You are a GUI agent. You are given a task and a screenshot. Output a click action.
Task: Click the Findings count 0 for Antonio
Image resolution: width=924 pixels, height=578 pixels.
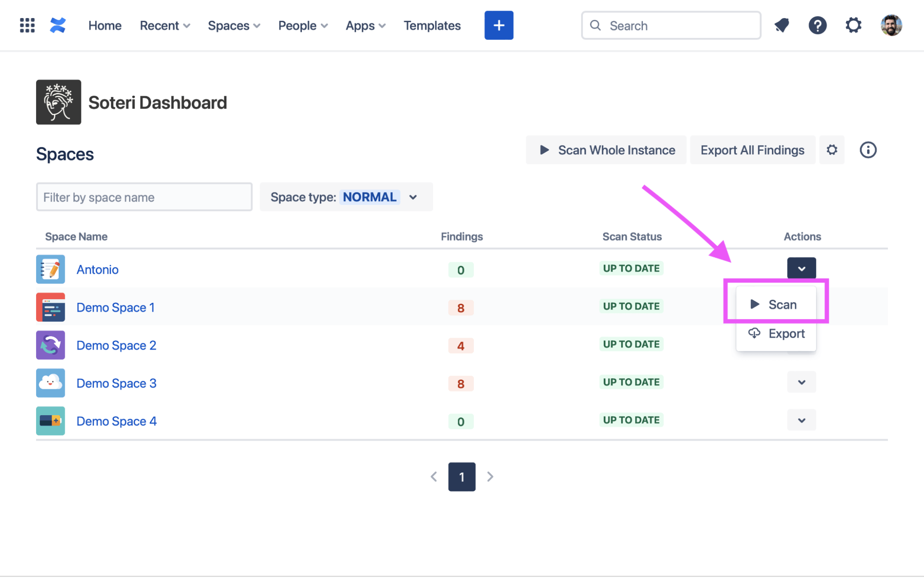(x=461, y=270)
